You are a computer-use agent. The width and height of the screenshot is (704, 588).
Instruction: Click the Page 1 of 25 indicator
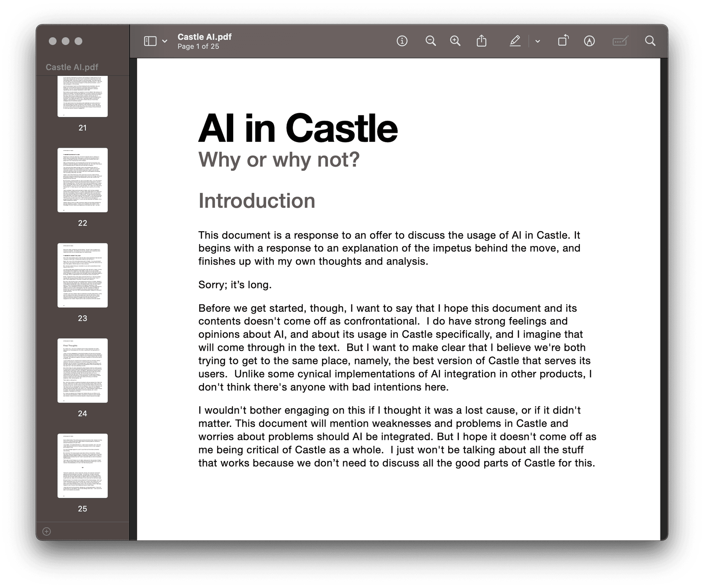pyautogui.click(x=198, y=46)
